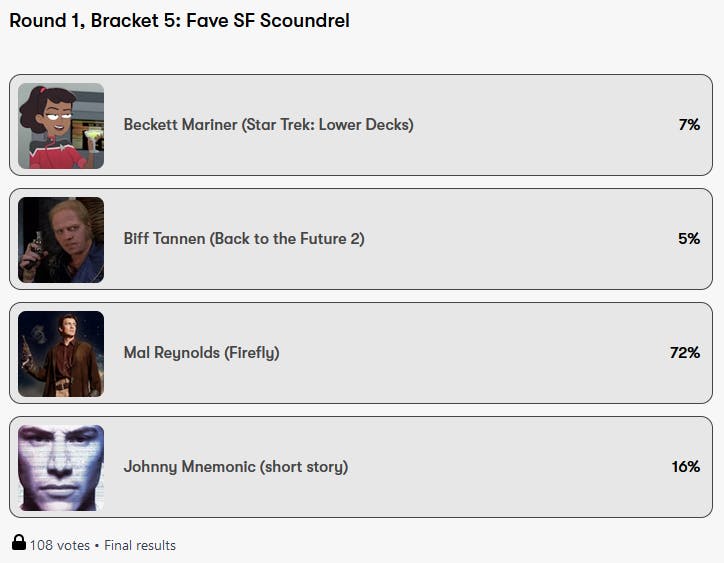
Task: Click the lock icon beside vote count
Action: pyautogui.click(x=19, y=543)
